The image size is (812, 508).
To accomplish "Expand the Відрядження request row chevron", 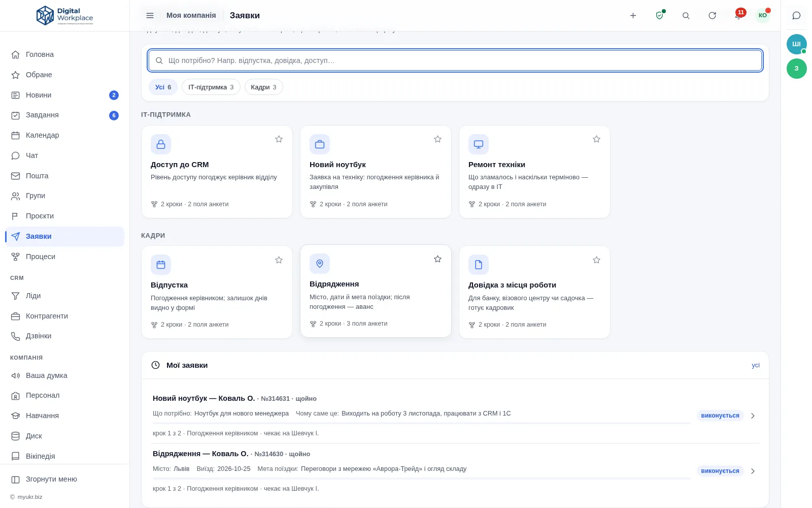I will [x=753, y=471].
